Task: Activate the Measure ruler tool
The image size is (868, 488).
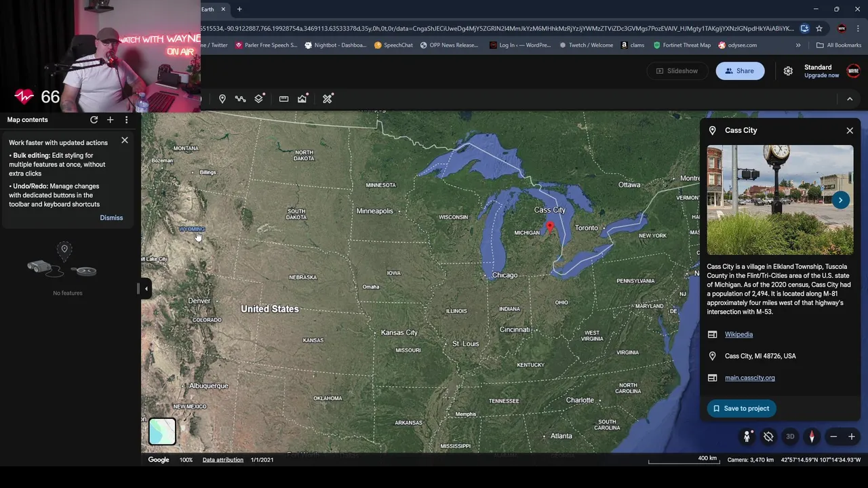Action: (x=283, y=99)
